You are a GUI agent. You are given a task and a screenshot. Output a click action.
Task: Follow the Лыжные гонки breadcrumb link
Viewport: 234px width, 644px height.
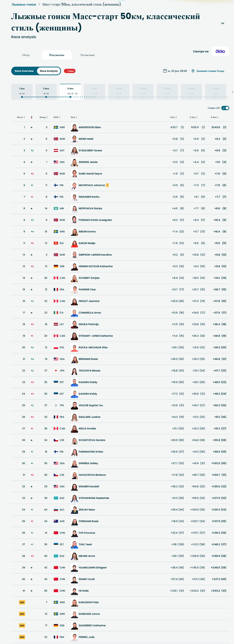(x=24, y=4)
